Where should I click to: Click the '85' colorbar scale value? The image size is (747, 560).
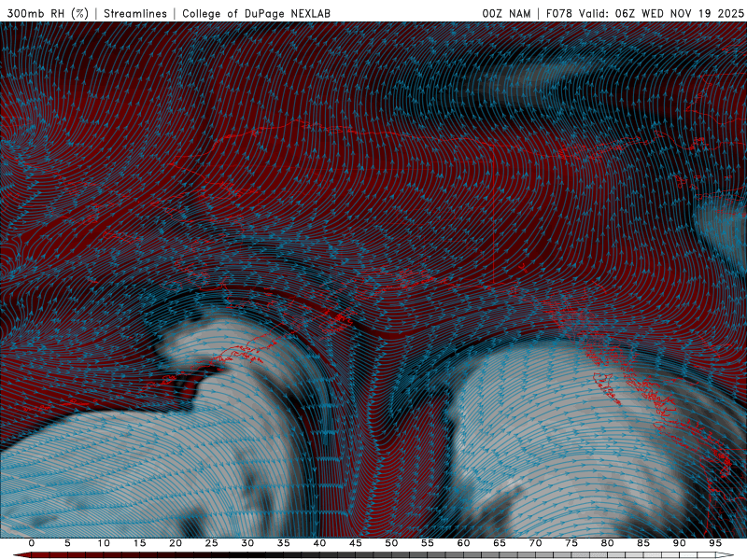click(643, 543)
